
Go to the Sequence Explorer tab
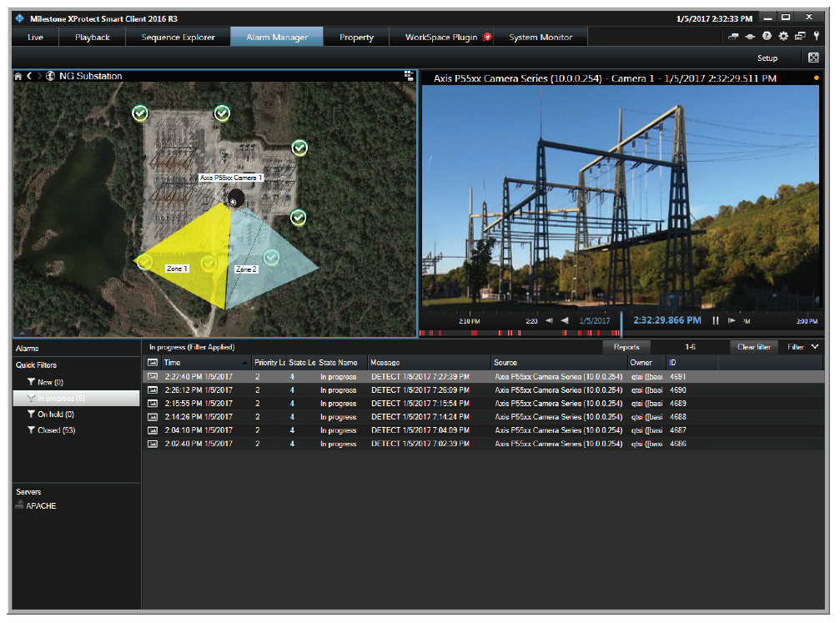click(178, 37)
